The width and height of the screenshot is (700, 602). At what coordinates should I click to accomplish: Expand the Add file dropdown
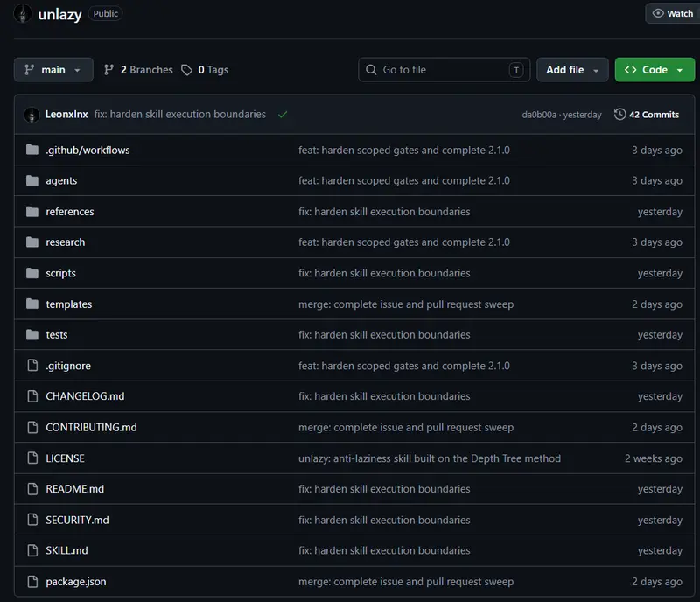click(572, 70)
